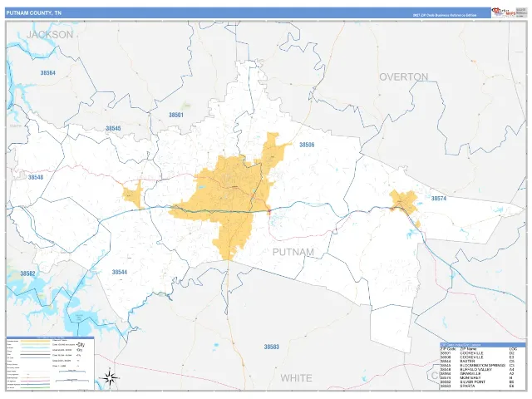Click ZIP code label 38564

point(48,73)
